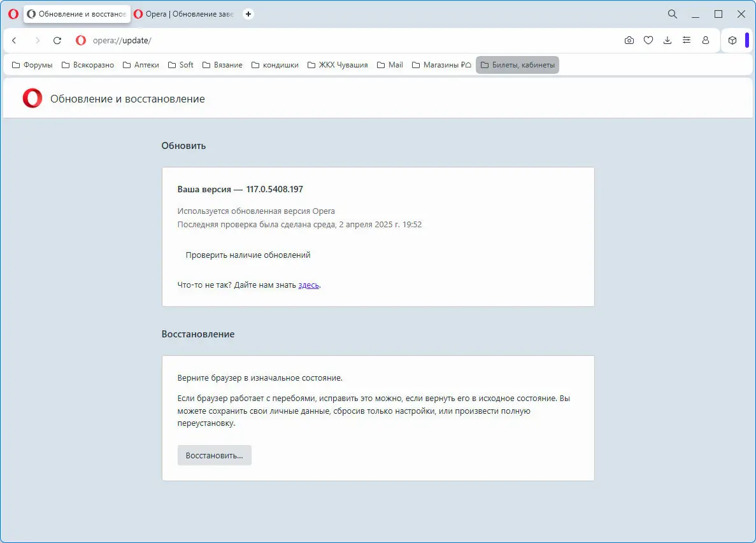The width and height of the screenshot is (756, 543).
Task: Click Верните браузер в изначальное состояние text
Action: 260,377
